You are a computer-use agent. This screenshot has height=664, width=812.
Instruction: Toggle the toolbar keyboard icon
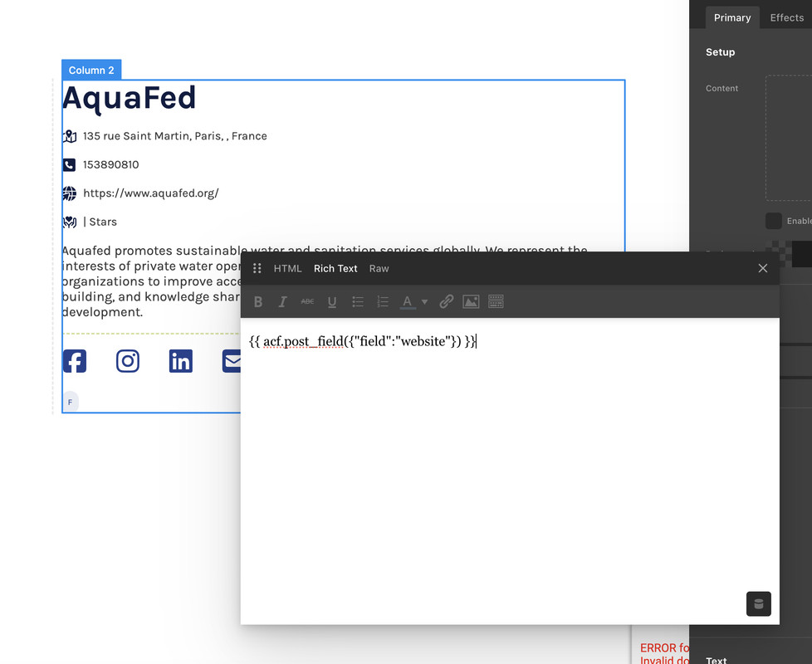(496, 302)
